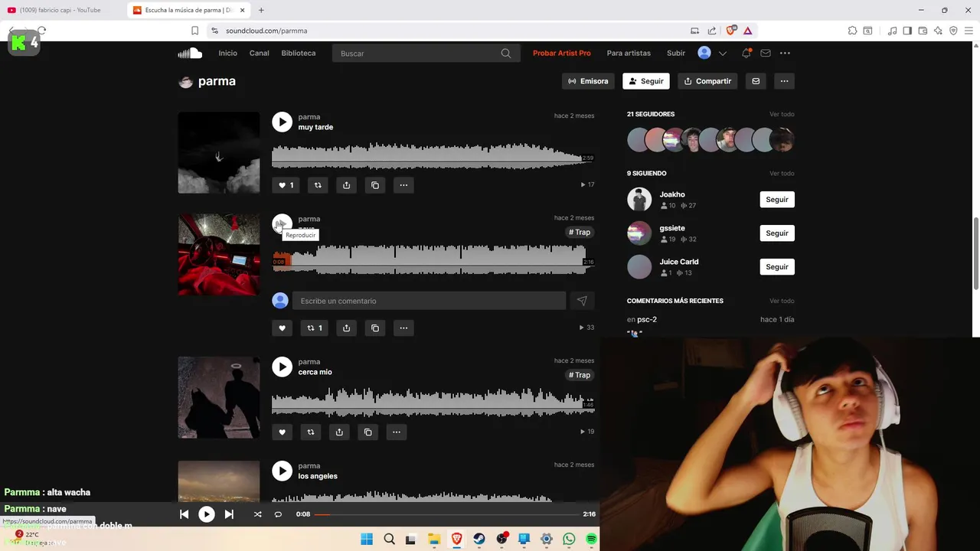Follow Joakho with Seguir button
The height and width of the screenshot is (551, 980).
(777, 199)
